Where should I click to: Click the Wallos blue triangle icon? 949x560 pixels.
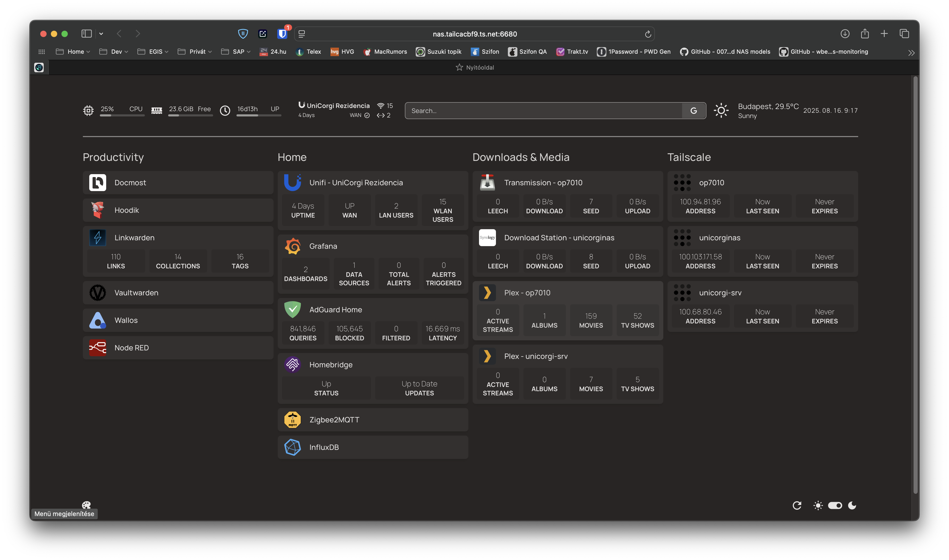[x=97, y=320]
